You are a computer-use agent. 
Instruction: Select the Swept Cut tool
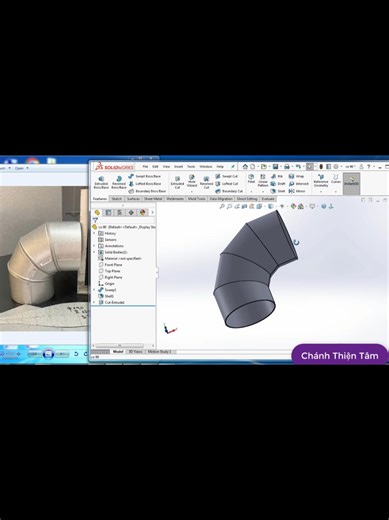(226, 176)
